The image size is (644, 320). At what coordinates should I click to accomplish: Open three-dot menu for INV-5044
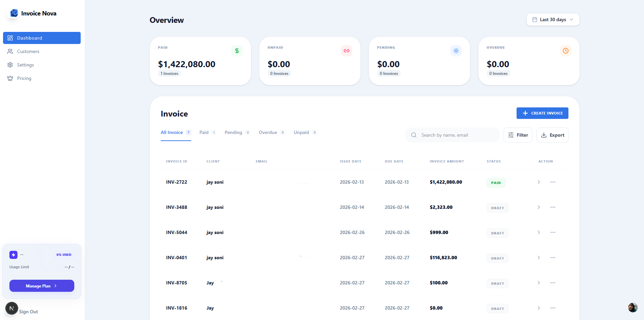[x=553, y=232]
